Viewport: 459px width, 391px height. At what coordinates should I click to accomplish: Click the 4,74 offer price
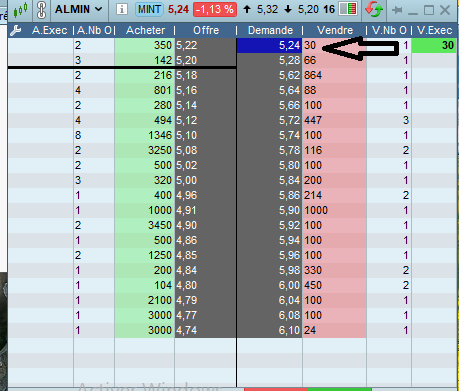point(187,330)
